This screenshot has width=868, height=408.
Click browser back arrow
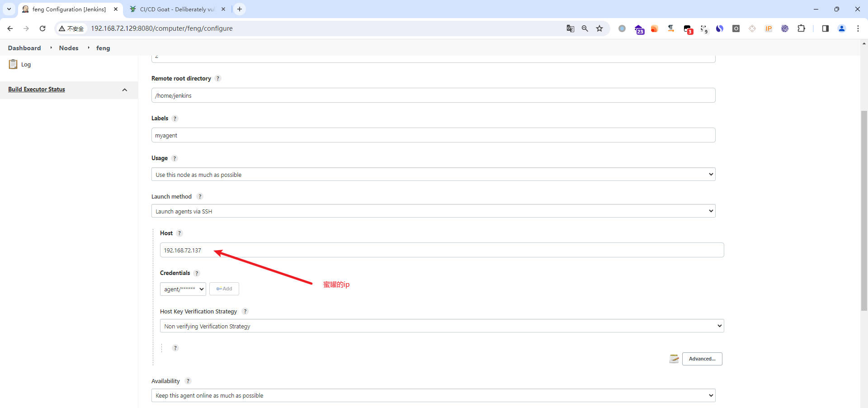pos(10,28)
